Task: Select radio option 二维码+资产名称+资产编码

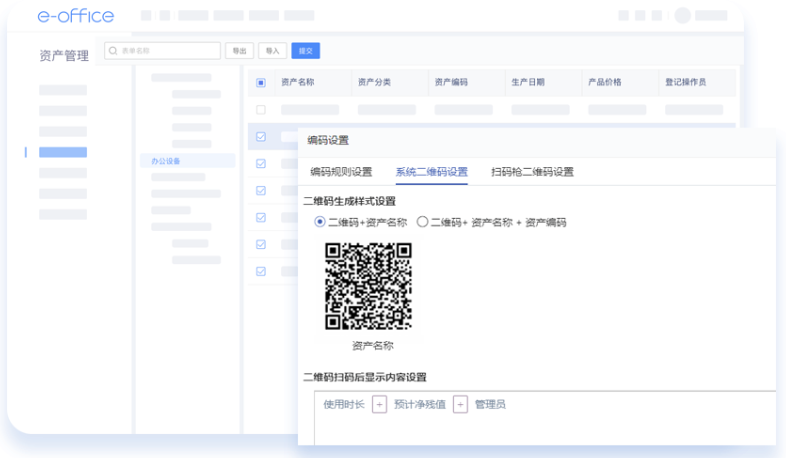Action: click(422, 221)
